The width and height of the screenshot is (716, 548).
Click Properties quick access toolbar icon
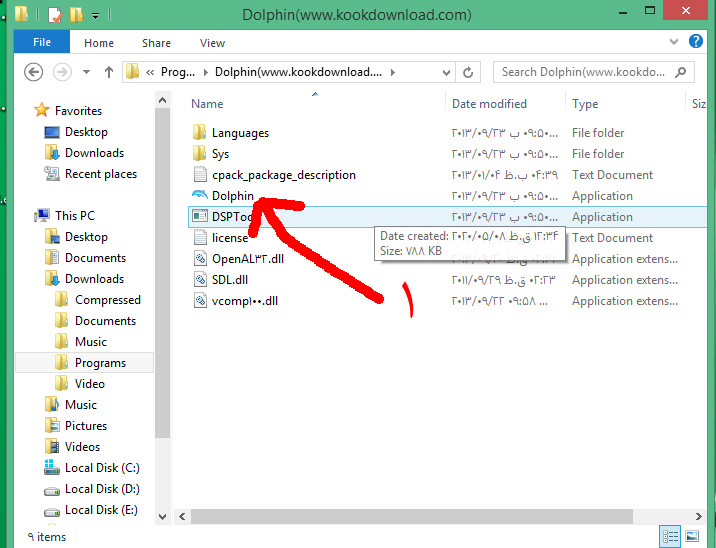point(54,14)
